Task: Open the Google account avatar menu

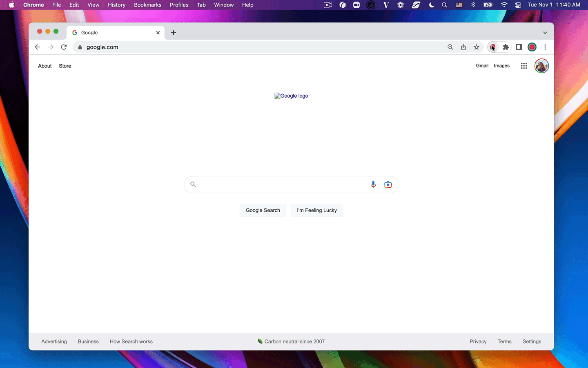Action: click(x=541, y=66)
